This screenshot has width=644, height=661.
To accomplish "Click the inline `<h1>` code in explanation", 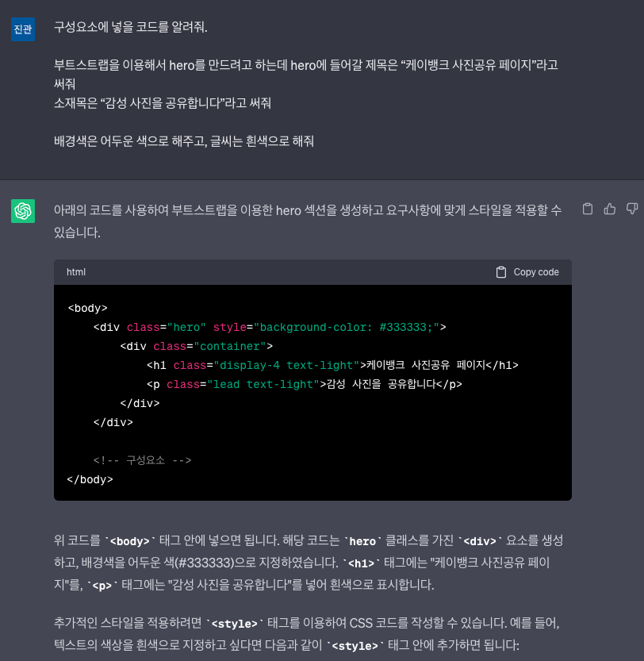I will coord(361,563).
